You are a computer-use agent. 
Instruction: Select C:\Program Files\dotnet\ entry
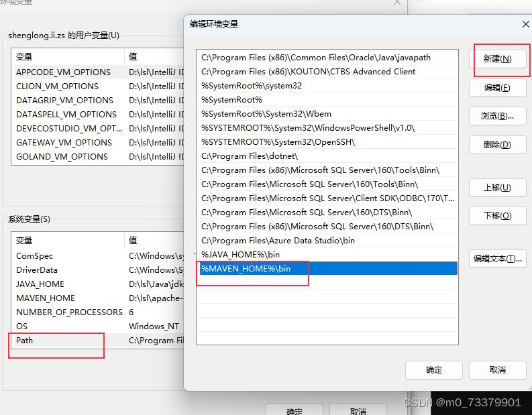click(x=327, y=156)
